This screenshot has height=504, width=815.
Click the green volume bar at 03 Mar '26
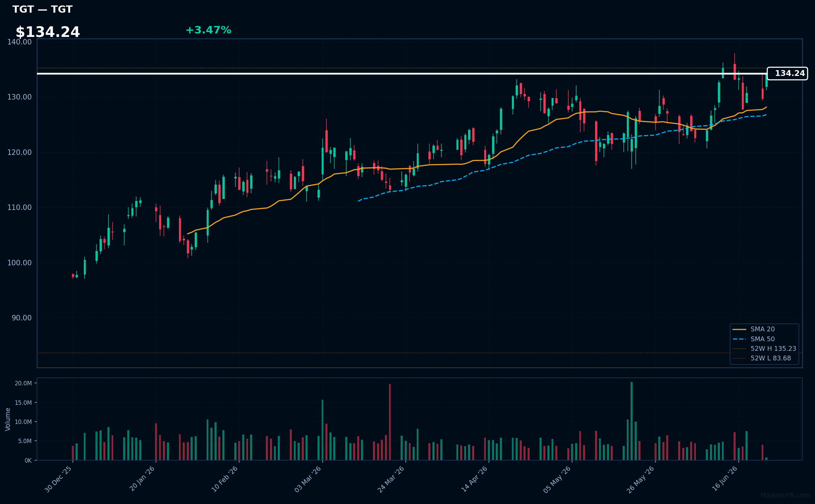click(x=322, y=430)
